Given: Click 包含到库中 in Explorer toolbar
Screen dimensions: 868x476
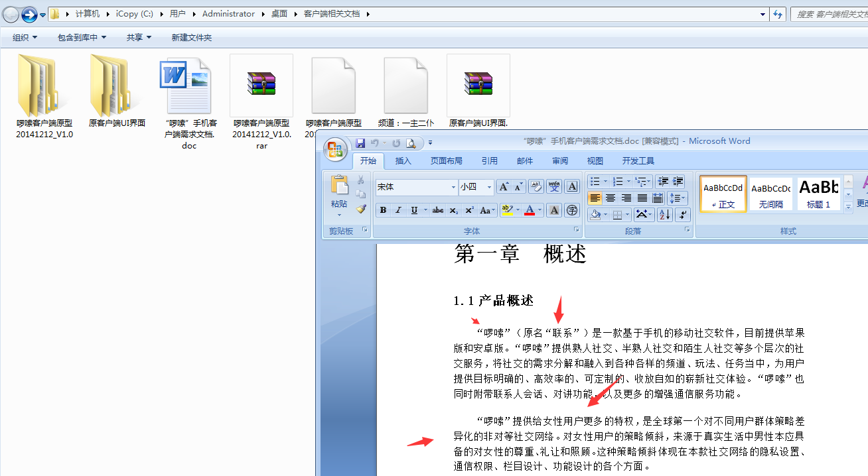Looking at the screenshot, I should coord(82,38).
